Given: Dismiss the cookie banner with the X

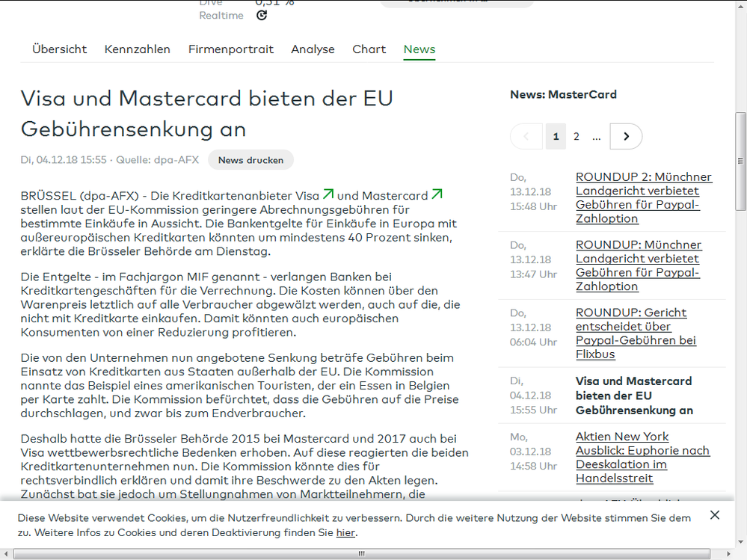Looking at the screenshot, I should [x=714, y=515].
